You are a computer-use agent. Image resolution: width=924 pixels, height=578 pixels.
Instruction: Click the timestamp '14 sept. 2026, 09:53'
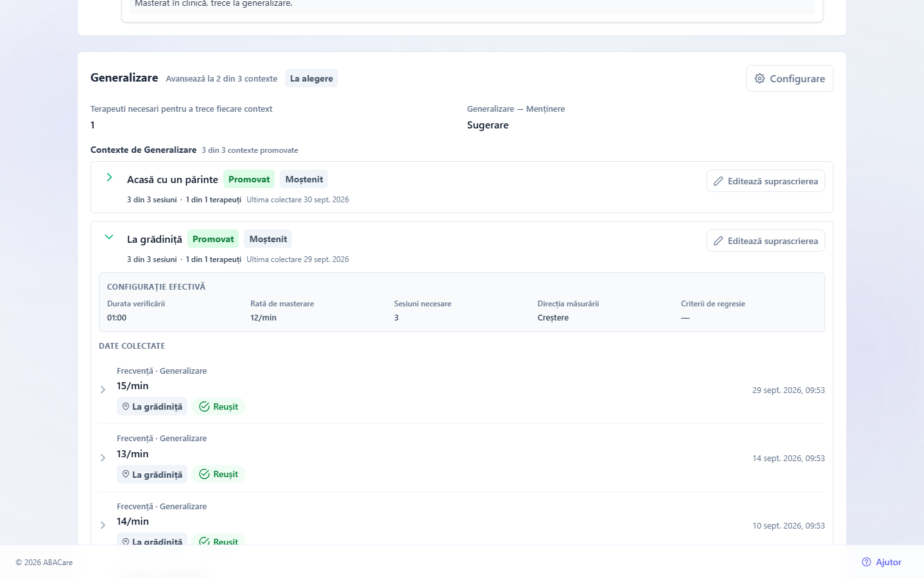click(x=789, y=459)
